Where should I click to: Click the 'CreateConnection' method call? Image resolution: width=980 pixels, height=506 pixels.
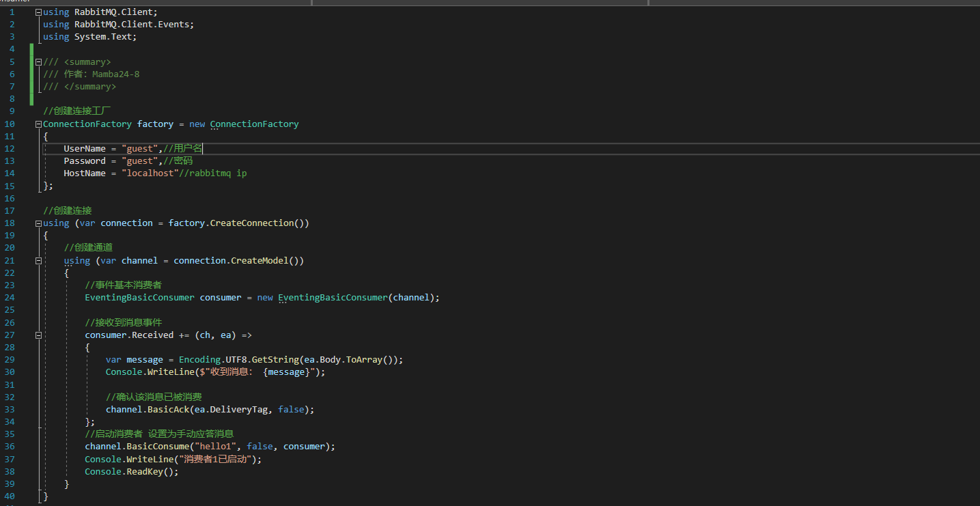[252, 223]
